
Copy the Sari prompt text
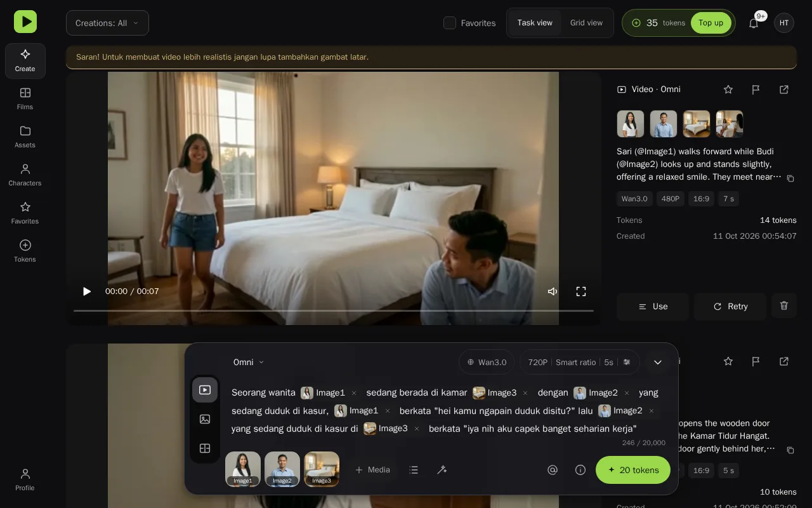[790, 178]
